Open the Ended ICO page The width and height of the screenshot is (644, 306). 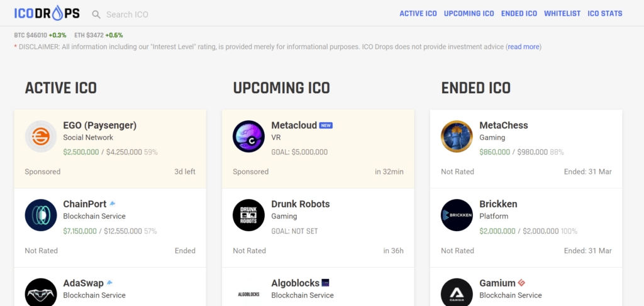click(x=519, y=14)
